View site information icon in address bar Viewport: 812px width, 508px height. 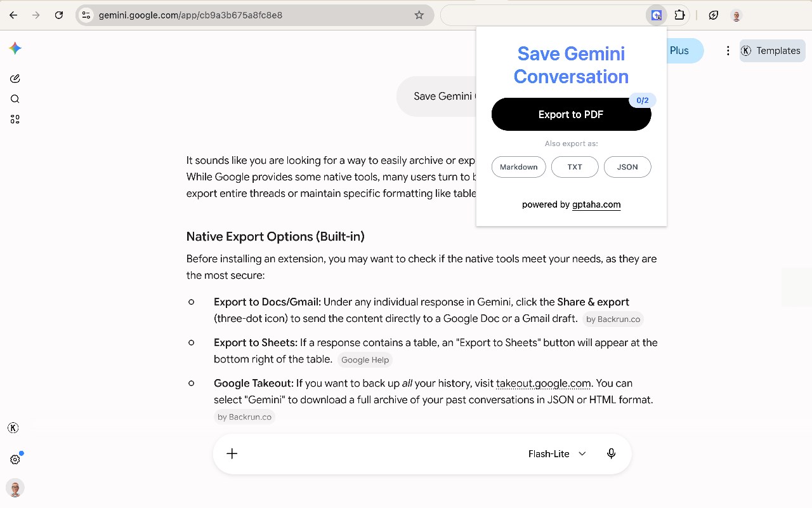point(86,15)
